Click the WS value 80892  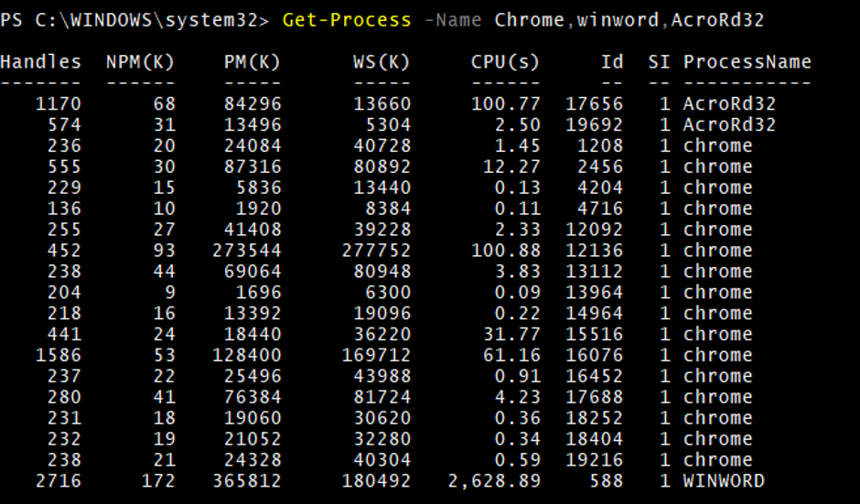(382, 166)
